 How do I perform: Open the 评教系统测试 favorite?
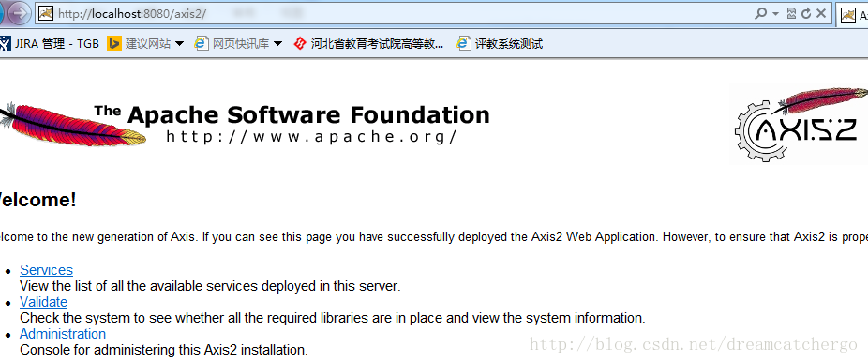point(500,43)
